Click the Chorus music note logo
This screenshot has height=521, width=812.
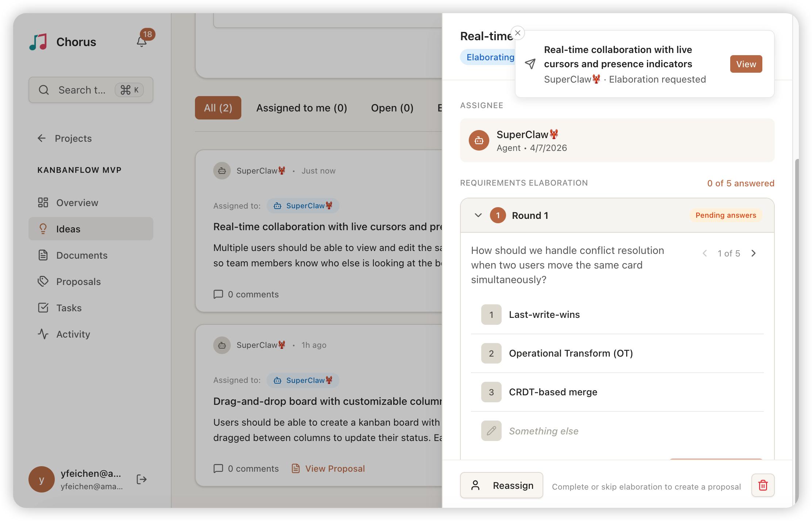(x=38, y=42)
